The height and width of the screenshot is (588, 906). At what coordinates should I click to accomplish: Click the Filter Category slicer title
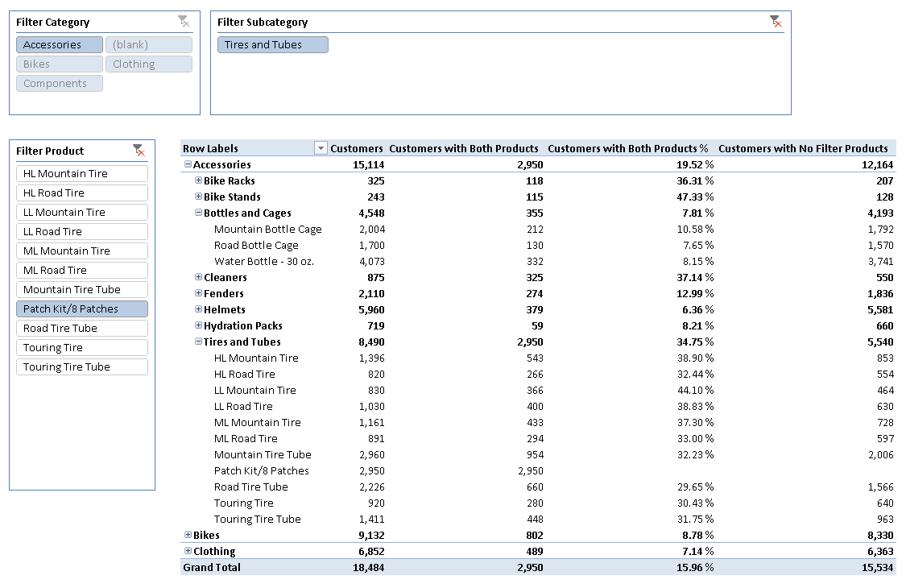point(52,22)
